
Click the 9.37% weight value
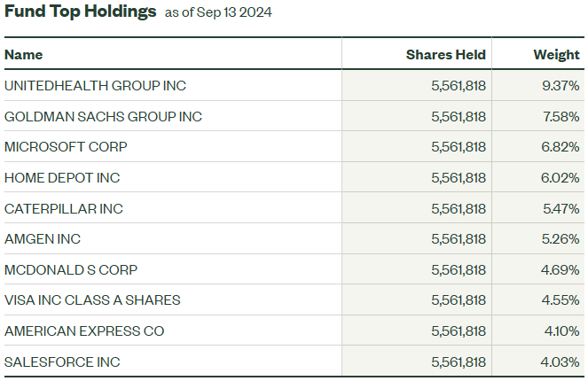point(561,86)
